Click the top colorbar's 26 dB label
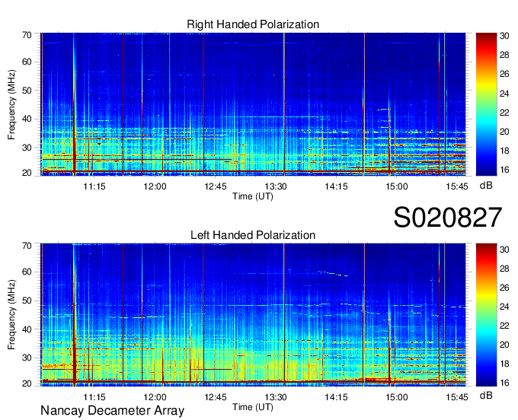The width and height of the screenshot is (518, 420). tap(504, 74)
